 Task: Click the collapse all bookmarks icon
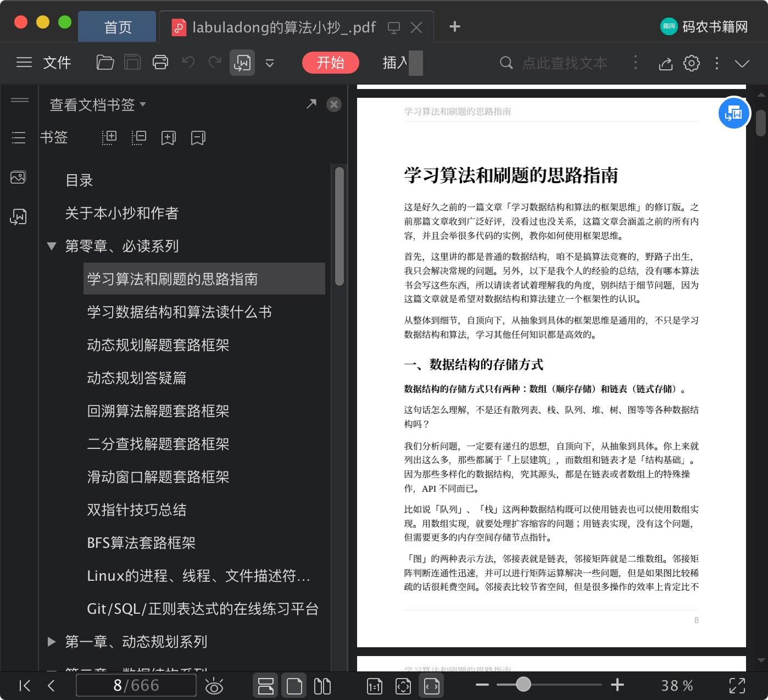point(139,137)
